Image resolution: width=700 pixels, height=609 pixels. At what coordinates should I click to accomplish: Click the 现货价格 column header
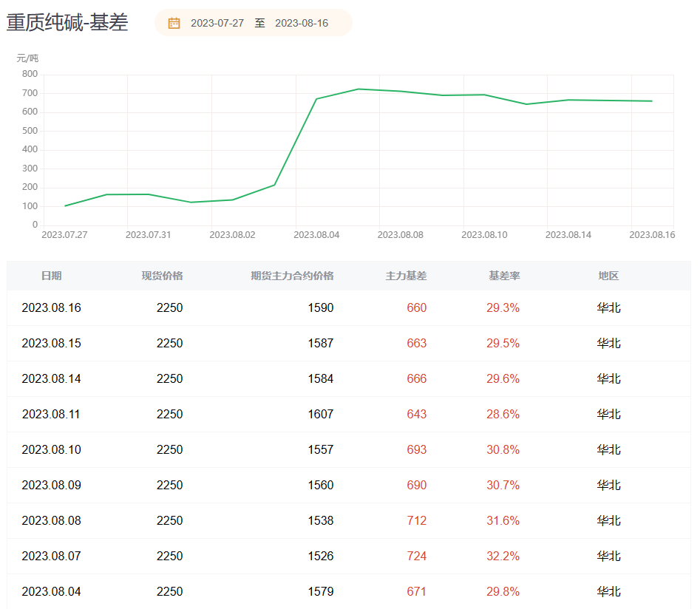pos(162,276)
